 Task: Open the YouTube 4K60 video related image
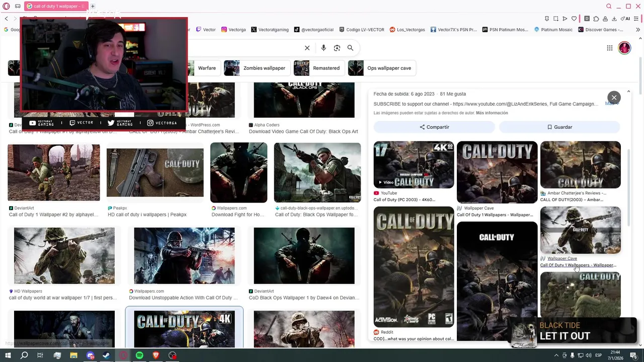click(414, 164)
